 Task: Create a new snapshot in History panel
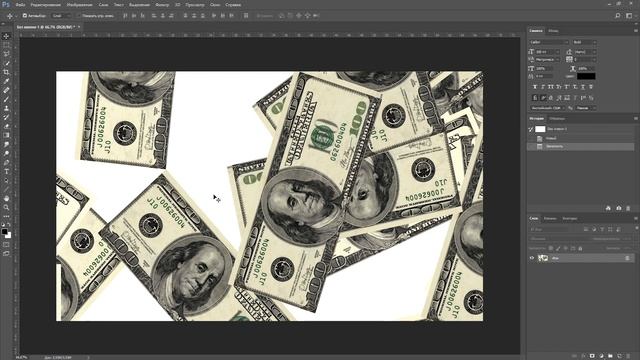click(618, 208)
